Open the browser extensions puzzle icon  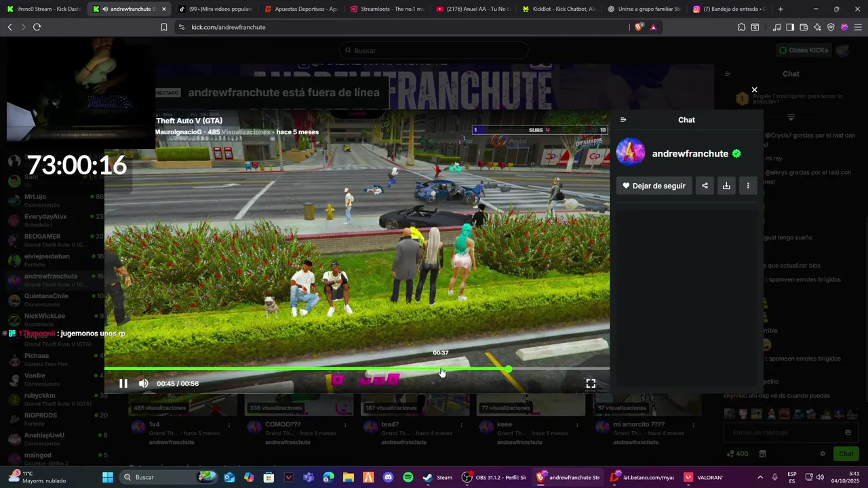(x=741, y=27)
